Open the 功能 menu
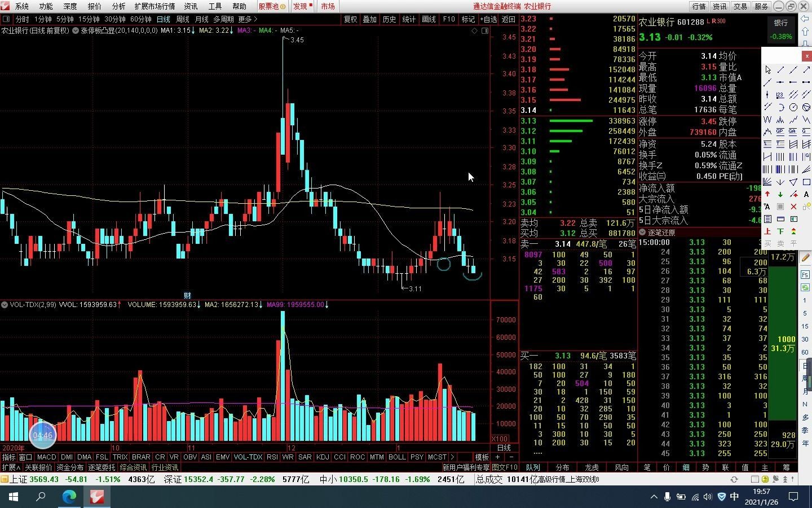812x508 pixels. (46, 6)
